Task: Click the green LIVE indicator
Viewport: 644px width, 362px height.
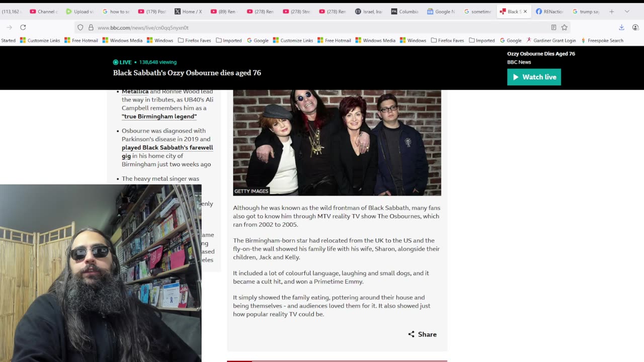Action: tap(122, 62)
